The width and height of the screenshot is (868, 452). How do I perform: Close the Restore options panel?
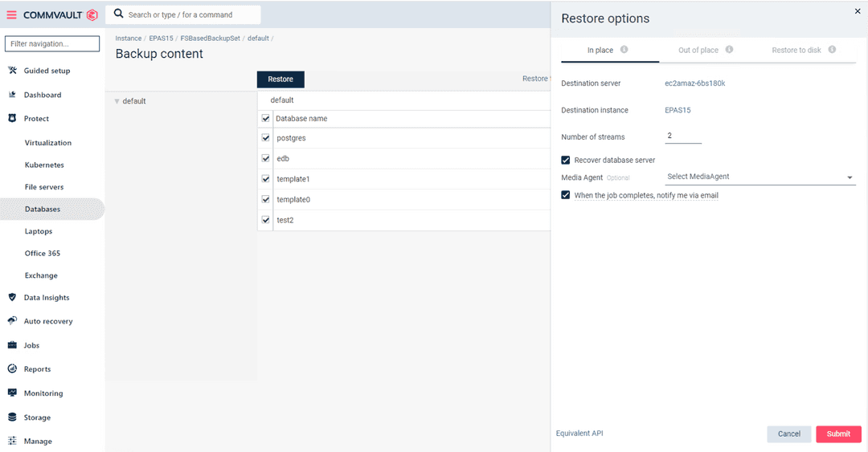(x=856, y=11)
